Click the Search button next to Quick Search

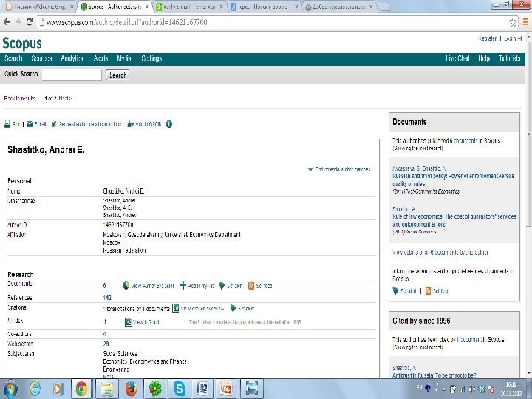click(117, 75)
